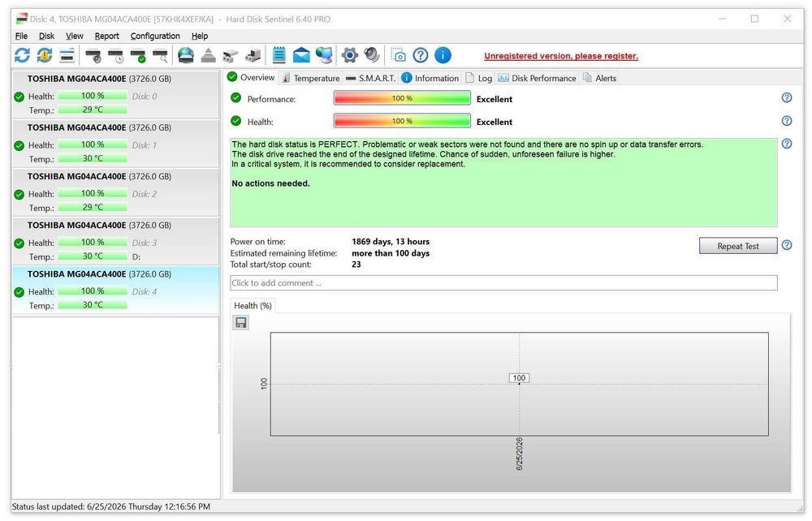The height and width of the screenshot is (521, 812).
Task: Click the blue envelope email icon
Action: (x=301, y=55)
